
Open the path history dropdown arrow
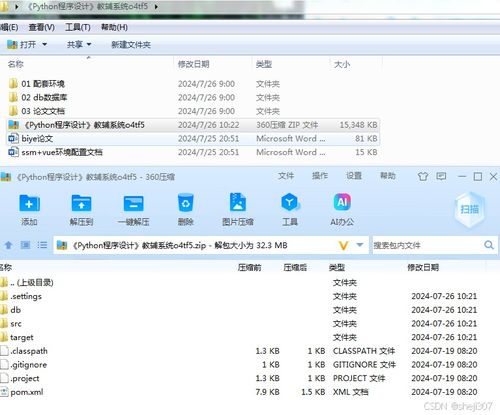pyautogui.click(x=360, y=245)
